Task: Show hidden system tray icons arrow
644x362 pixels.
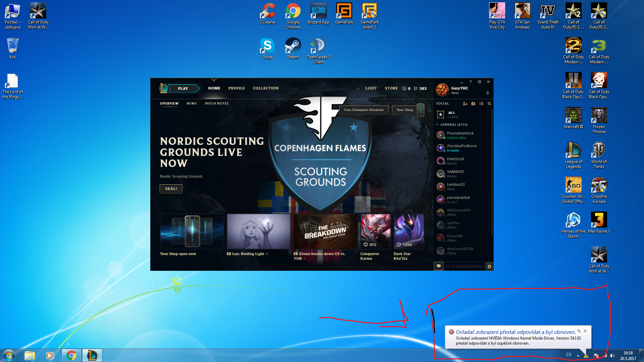Action: 578,355
